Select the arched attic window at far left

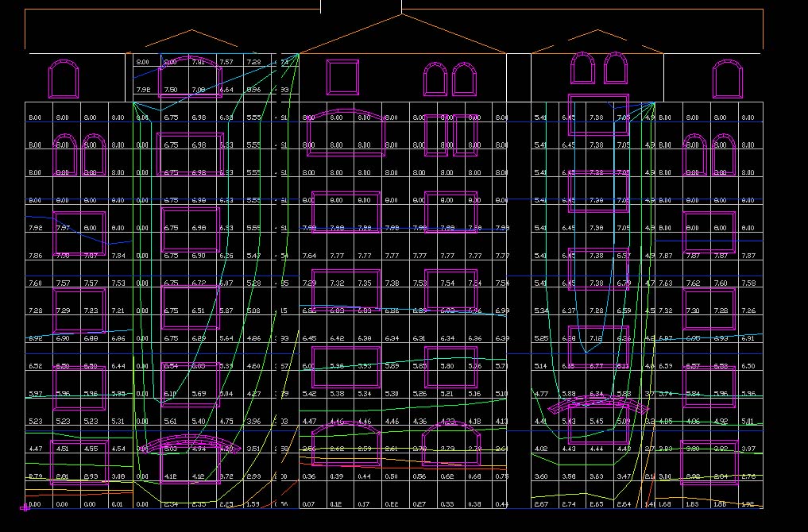pyautogui.click(x=63, y=77)
